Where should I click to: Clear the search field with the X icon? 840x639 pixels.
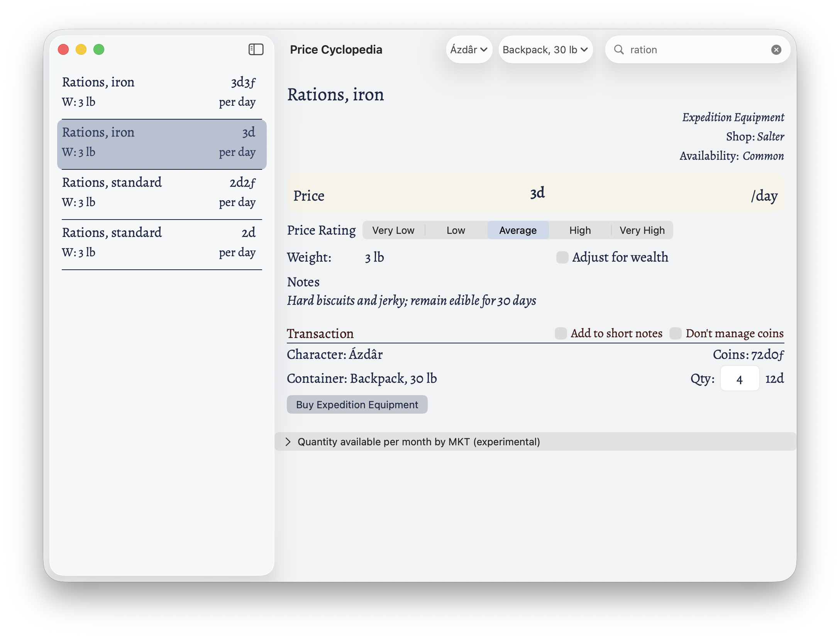point(776,50)
